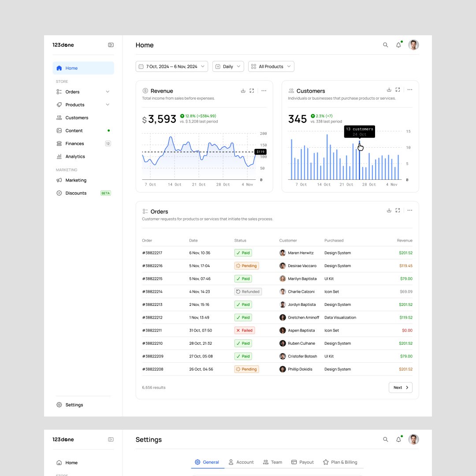Image resolution: width=476 pixels, height=476 pixels.
Task: Open Analytics in the sidebar
Action: [x=83, y=156]
